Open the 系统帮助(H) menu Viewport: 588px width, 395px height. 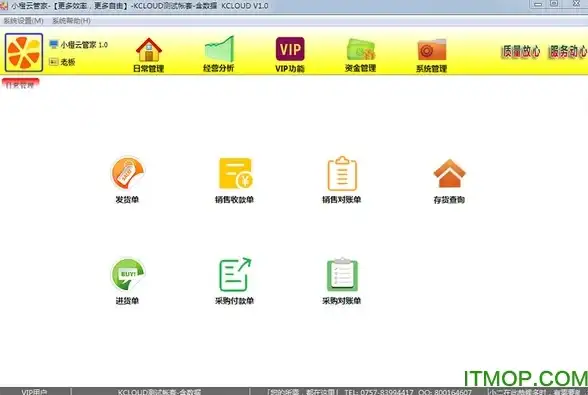pos(71,21)
